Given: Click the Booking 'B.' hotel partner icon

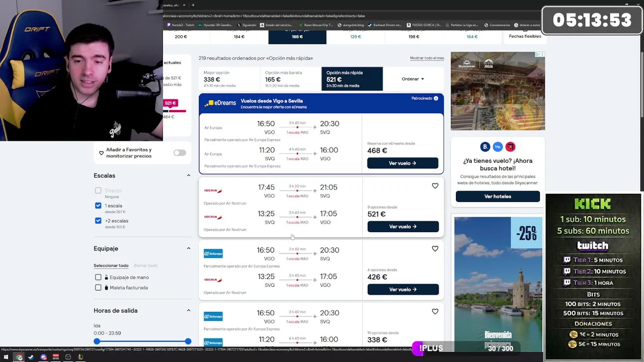Looking at the screenshot, I should click(x=485, y=147).
